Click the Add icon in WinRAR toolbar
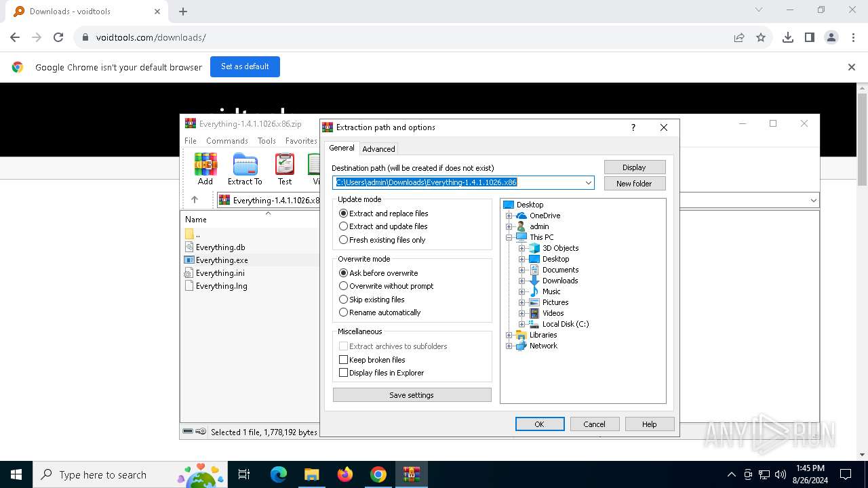The image size is (868, 488). pos(205,169)
